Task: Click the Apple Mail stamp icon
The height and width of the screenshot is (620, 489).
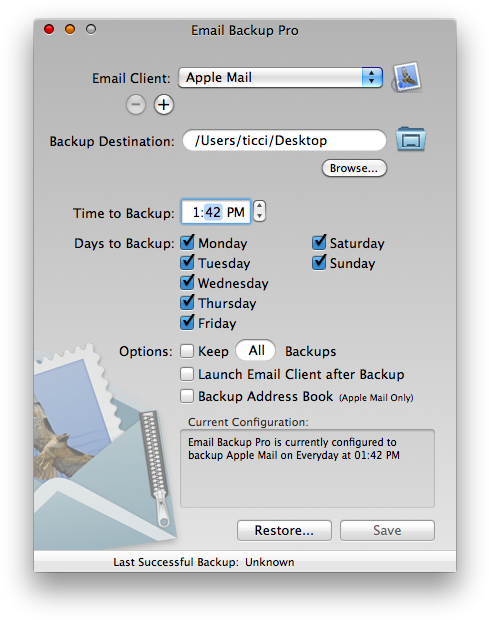Action: 406,77
